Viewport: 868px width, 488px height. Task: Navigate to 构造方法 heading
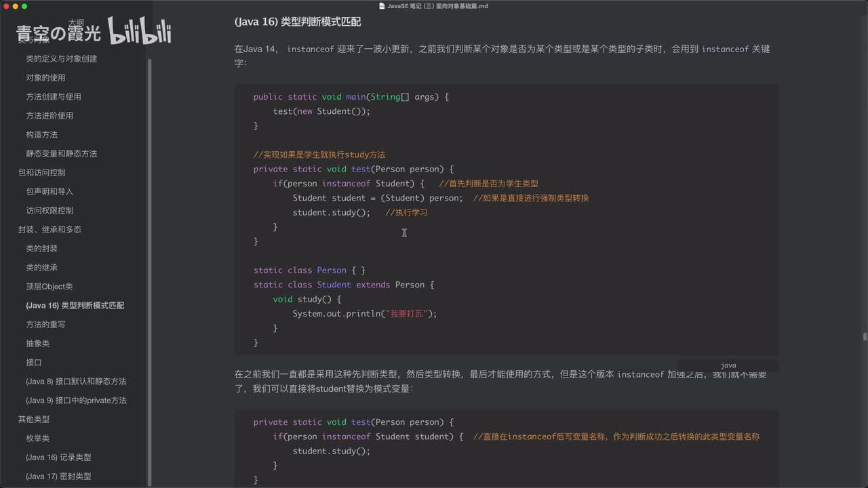point(41,135)
